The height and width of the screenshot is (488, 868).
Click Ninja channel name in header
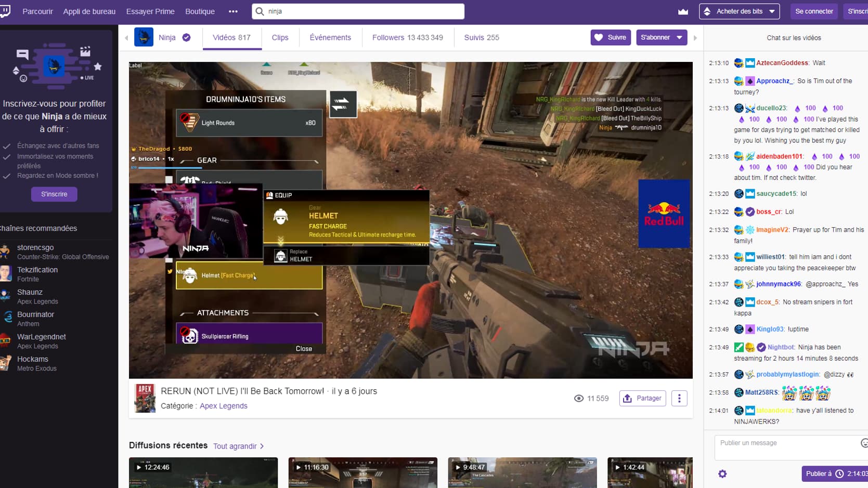click(167, 37)
